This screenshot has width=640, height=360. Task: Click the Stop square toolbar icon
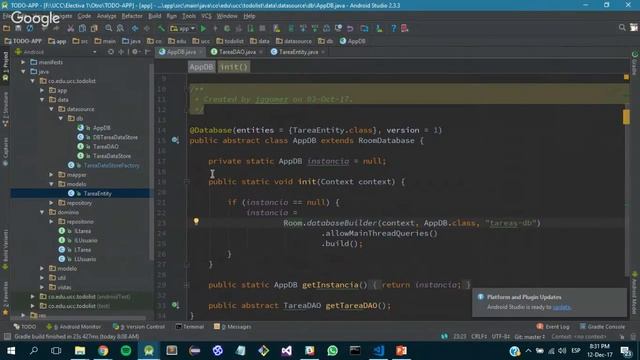pyautogui.click(x=262, y=29)
